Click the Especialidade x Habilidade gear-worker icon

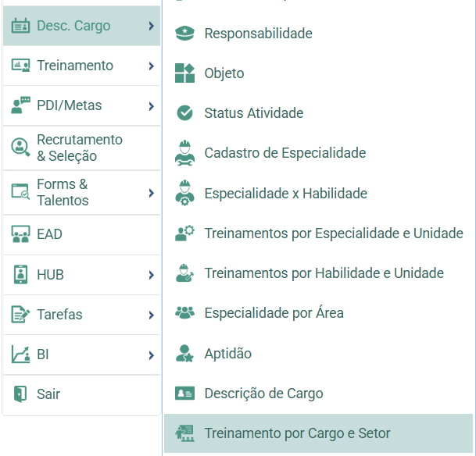(x=184, y=193)
